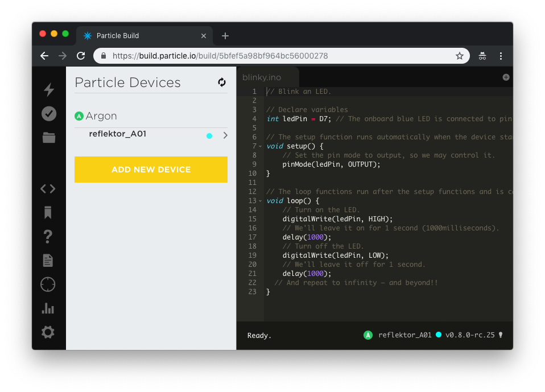545x392 pixels.
Task: Click the Verify checkmark icon
Action: tap(49, 114)
